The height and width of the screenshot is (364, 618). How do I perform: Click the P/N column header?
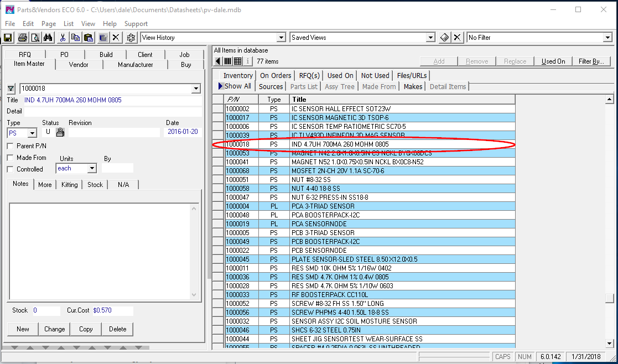click(x=242, y=99)
